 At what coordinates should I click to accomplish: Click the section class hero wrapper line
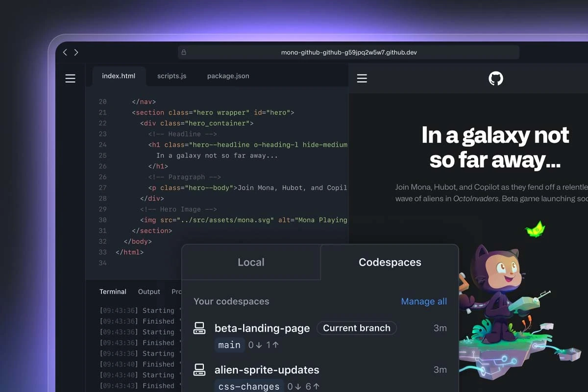(x=213, y=112)
